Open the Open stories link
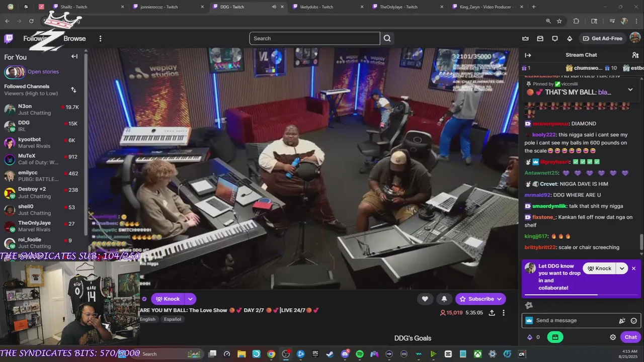Screen dimensions: 644x362 click(43, 72)
